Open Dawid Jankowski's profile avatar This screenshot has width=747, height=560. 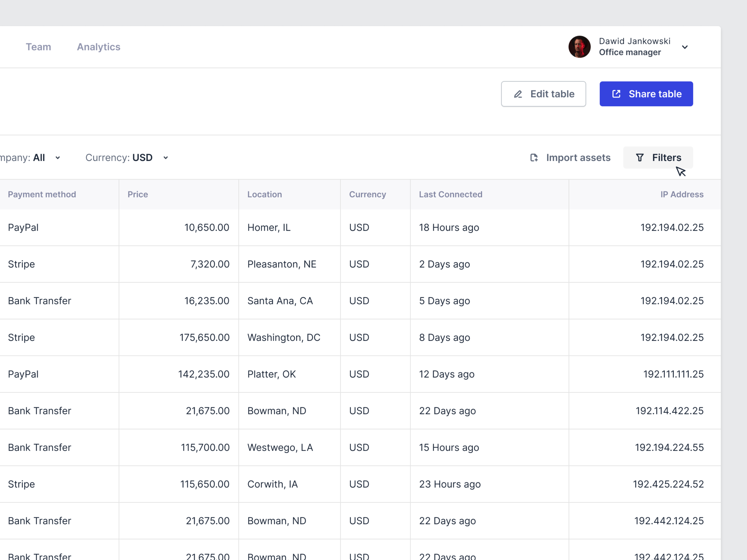pos(579,47)
